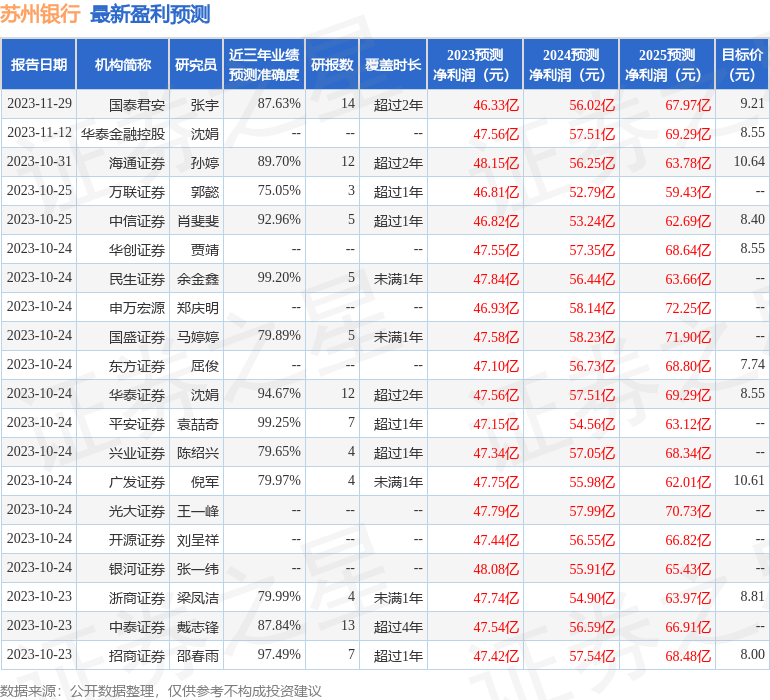This screenshot has width=770, height=700.
Task: Click the 机构简称 column header
Action: [123, 64]
